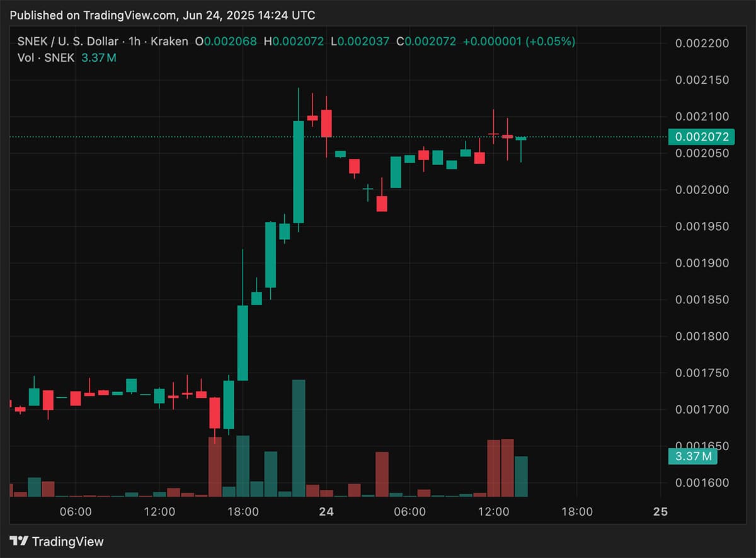Click the first 06:00 label on time axis
Image resolution: width=756 pixels, height=558 pixels.
[76, 512]
